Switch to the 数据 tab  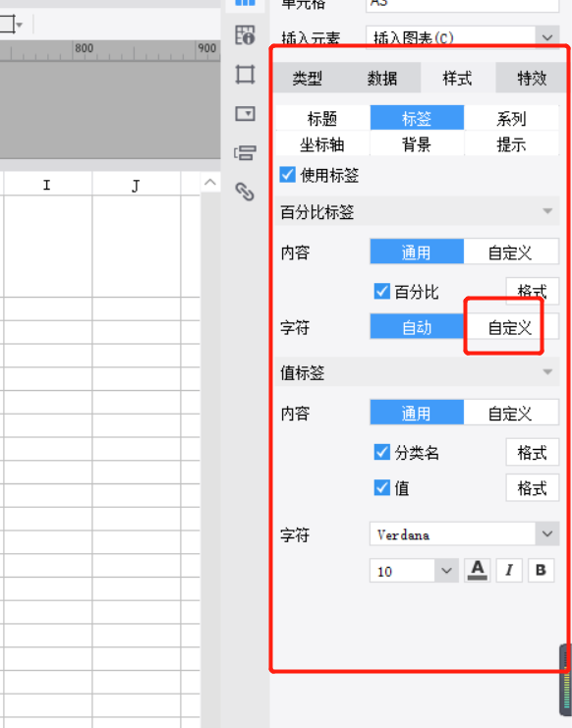382,78
